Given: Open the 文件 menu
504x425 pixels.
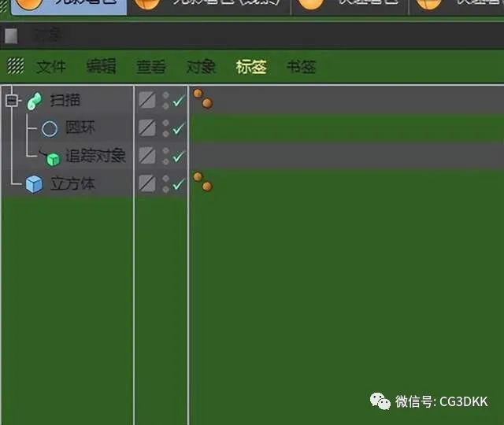Looking at the screenshot, I should tap(51, 67).
